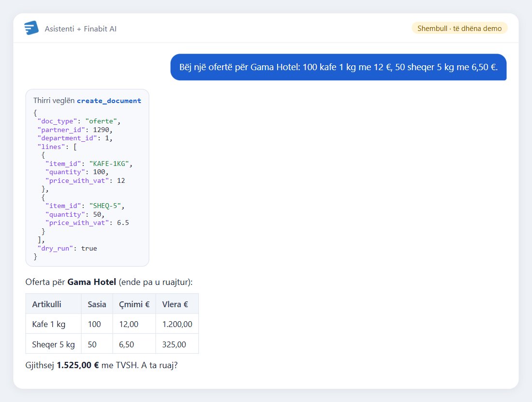The height and width of the screenshot is (402, 532).
Task: Click the 'Sasia' column header
Action: coord(97,304)
